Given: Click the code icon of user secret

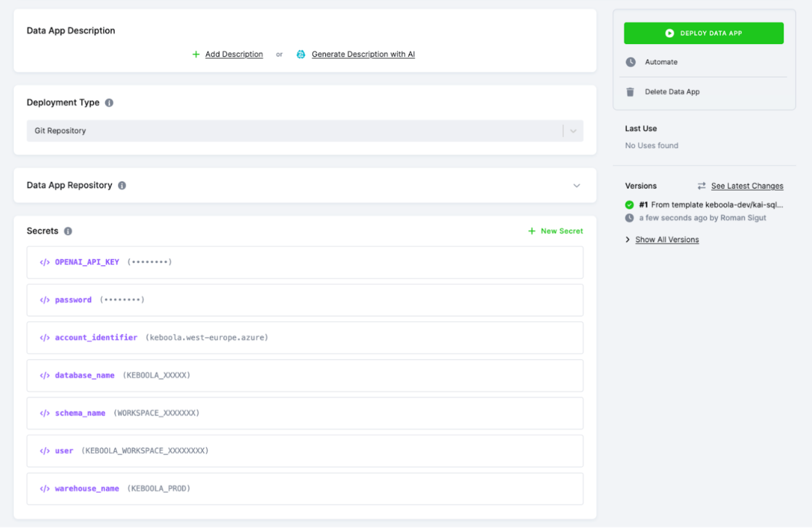Looking at the screenshot, I should click(45, 451).
